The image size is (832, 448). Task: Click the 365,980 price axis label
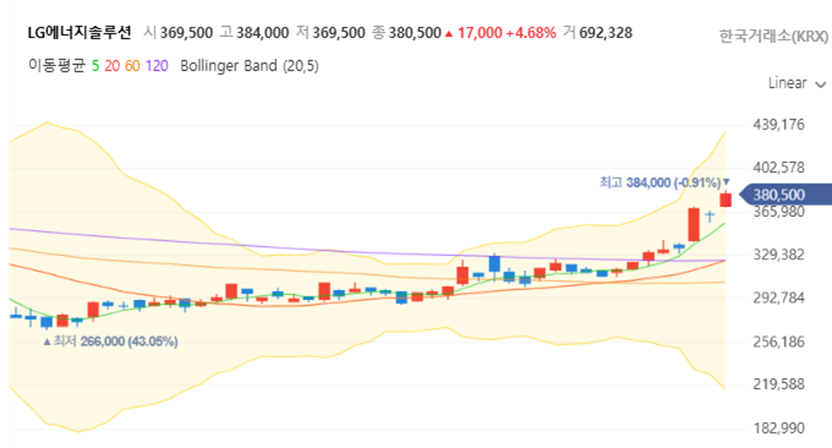(778, 211)
